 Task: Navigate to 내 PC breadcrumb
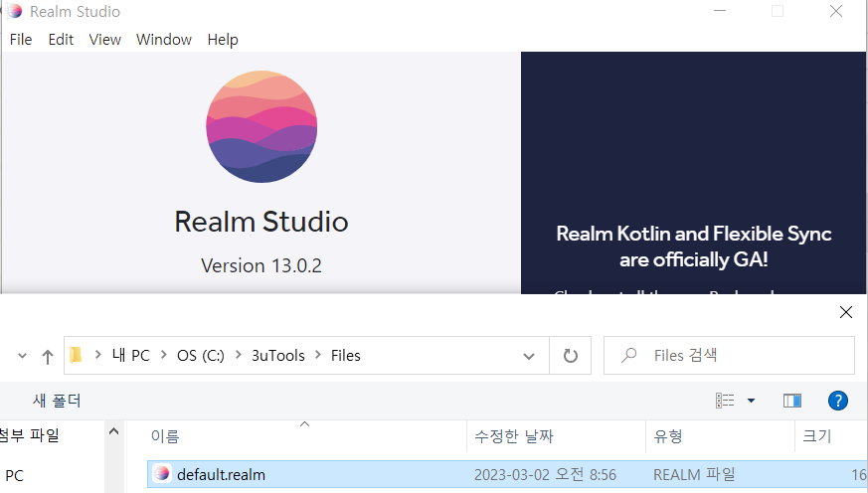click(130, 355)
